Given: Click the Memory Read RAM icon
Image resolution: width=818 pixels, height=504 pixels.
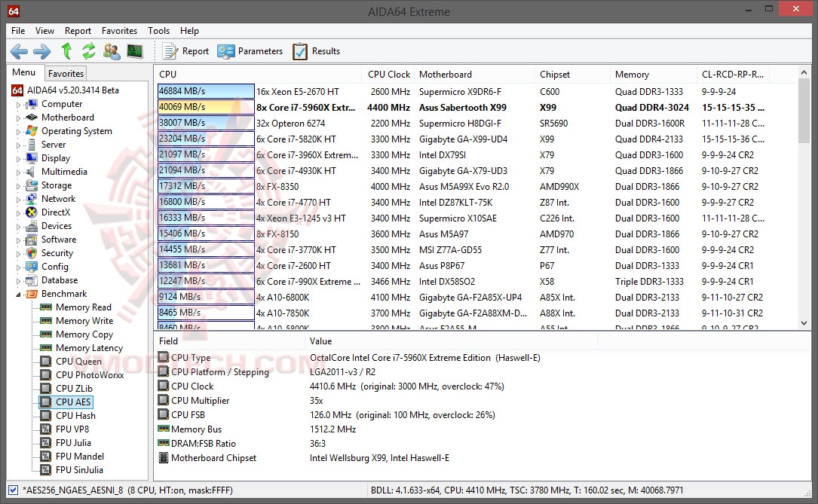Looking at the screenshot, I should [46, 307].
